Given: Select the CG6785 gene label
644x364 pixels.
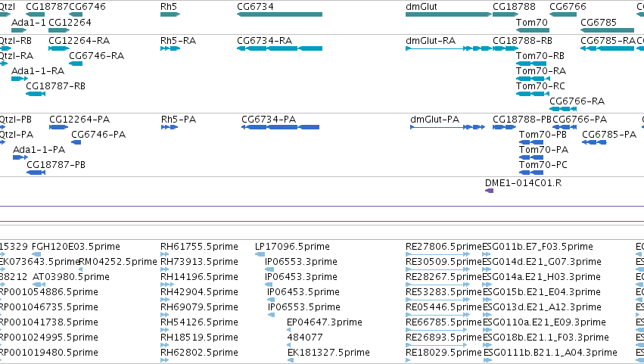Looking at the screenshot, I should point(599,22).
